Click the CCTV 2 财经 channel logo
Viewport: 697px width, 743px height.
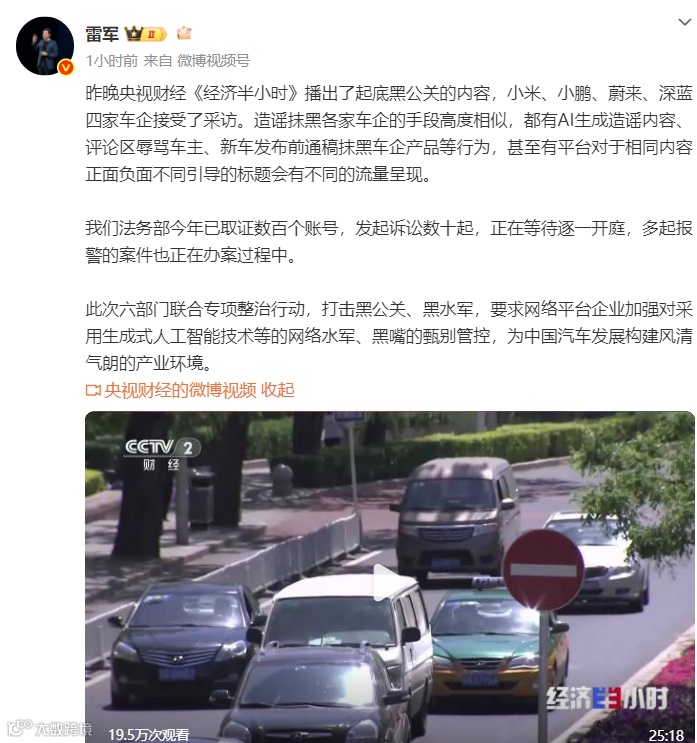162,454
